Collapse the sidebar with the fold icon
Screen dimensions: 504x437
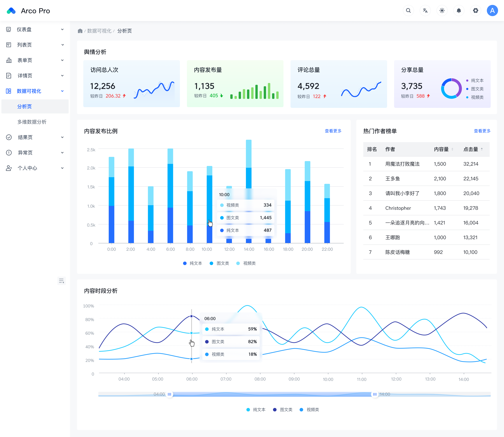pos(61,281)
